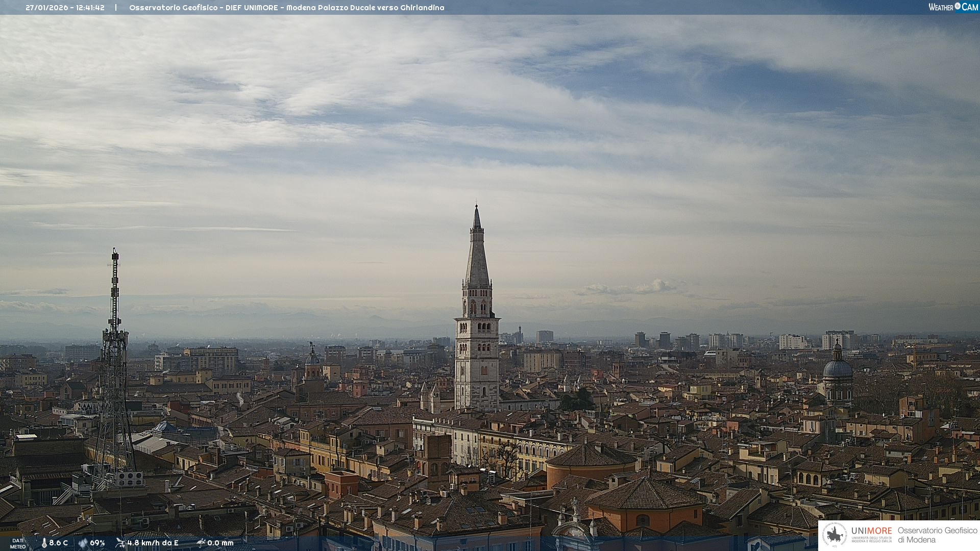The width and height of the screenshot is (980, 551).
Task: Click the WeatherCam lens logo icon
Action: (958, 6)
